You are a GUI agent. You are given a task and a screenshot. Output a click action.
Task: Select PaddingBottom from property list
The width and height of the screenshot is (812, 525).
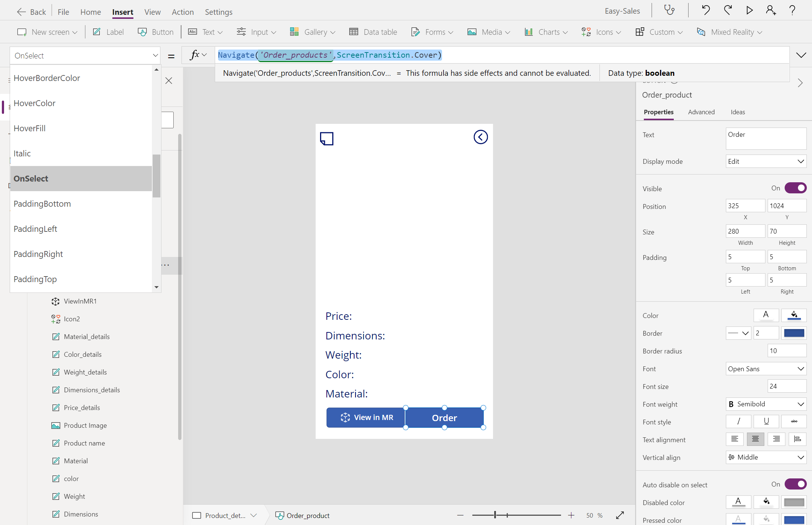tap(42, 204)
